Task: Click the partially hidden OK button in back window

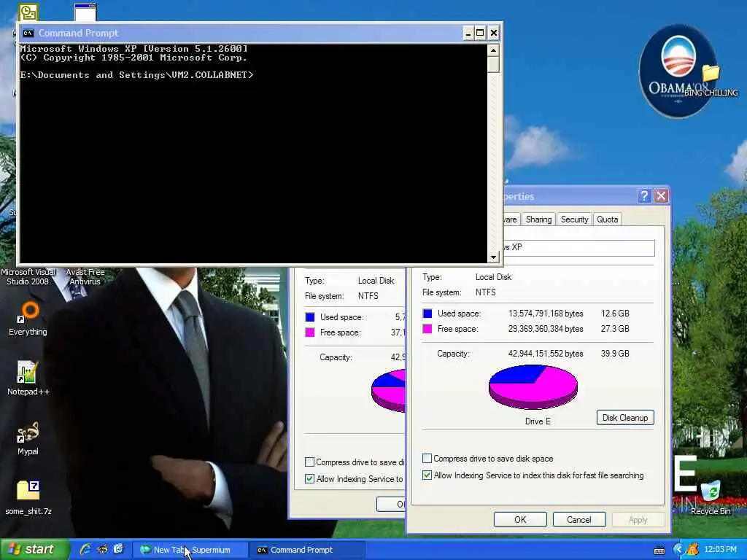Action: point(392,504)
